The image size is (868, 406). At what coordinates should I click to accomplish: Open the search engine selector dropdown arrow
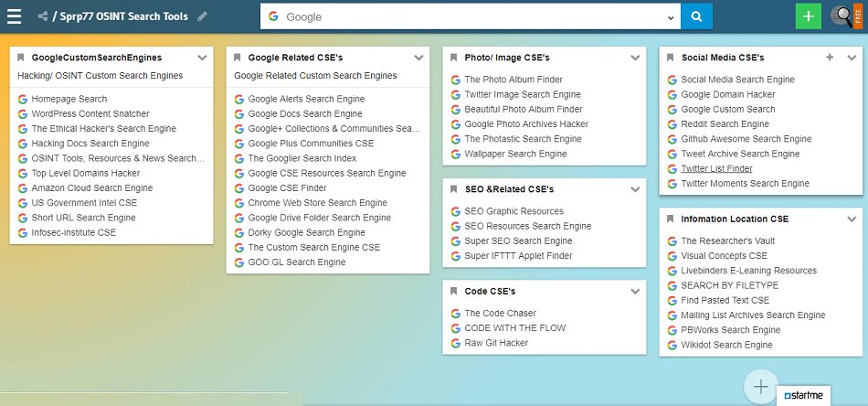click(x=671, y=17)
